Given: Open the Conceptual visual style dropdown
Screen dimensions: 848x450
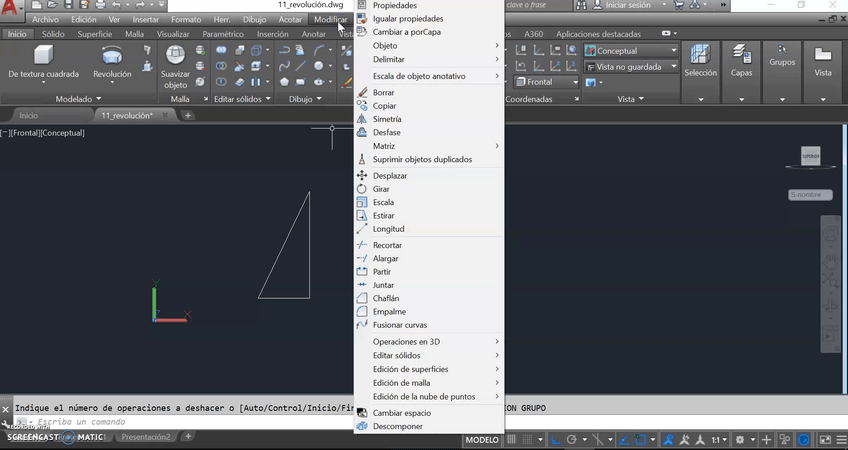Looking at the screenshot, I should click(x=631, y=51).
